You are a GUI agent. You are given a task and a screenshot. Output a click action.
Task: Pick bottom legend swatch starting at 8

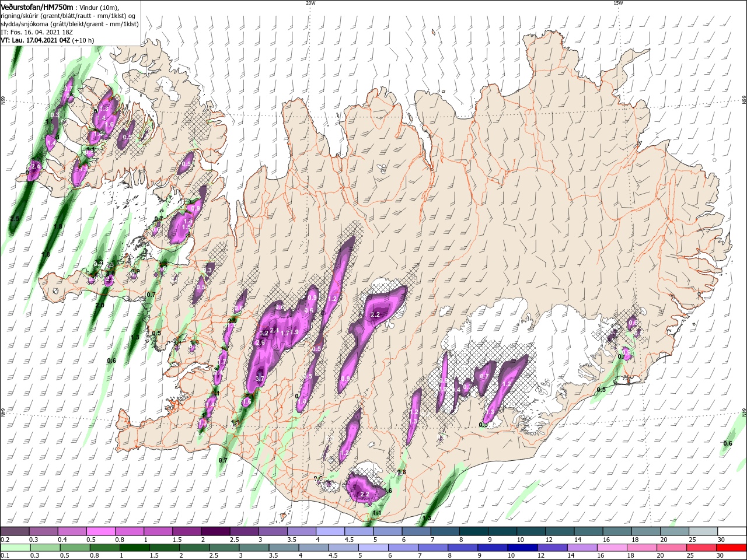pos(463,548)
